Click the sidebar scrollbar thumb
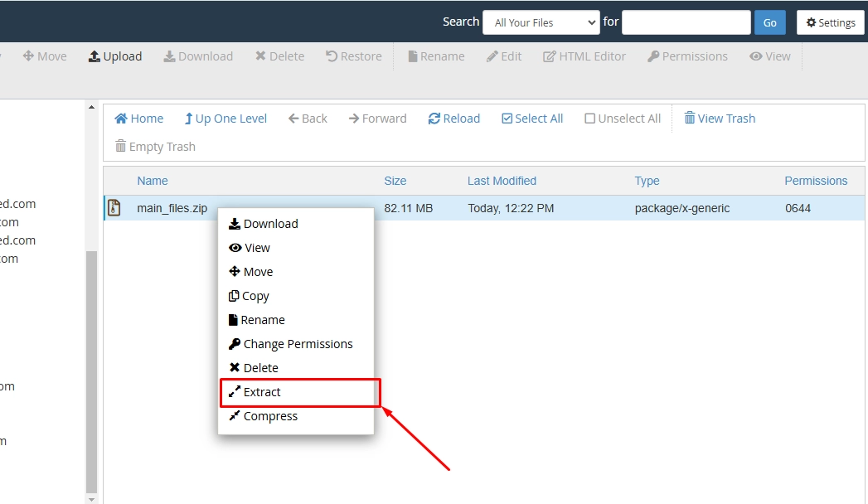Image resolution: width=868 pixels, height=504 pixels. point(91,371)
